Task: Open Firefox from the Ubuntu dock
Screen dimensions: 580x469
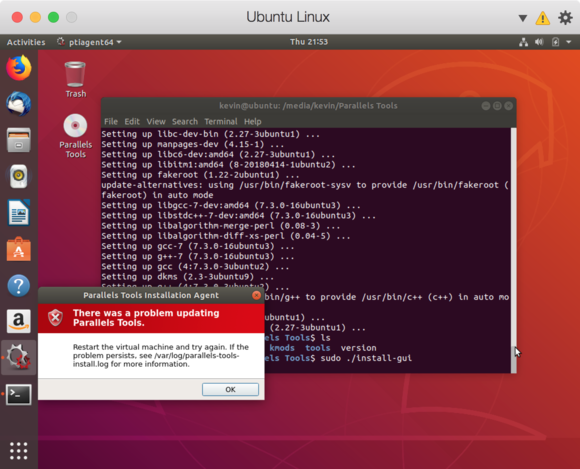Action: [18, 68]
